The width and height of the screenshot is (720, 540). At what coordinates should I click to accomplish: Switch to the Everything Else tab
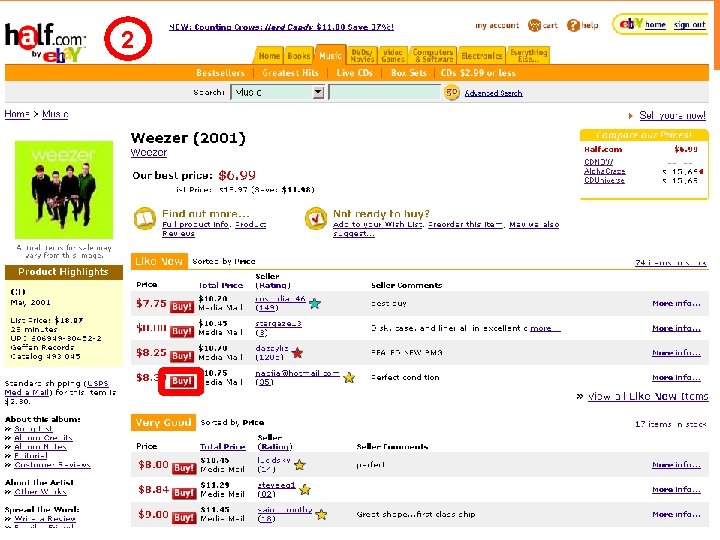pyautogui.click(x=529, y=56)
